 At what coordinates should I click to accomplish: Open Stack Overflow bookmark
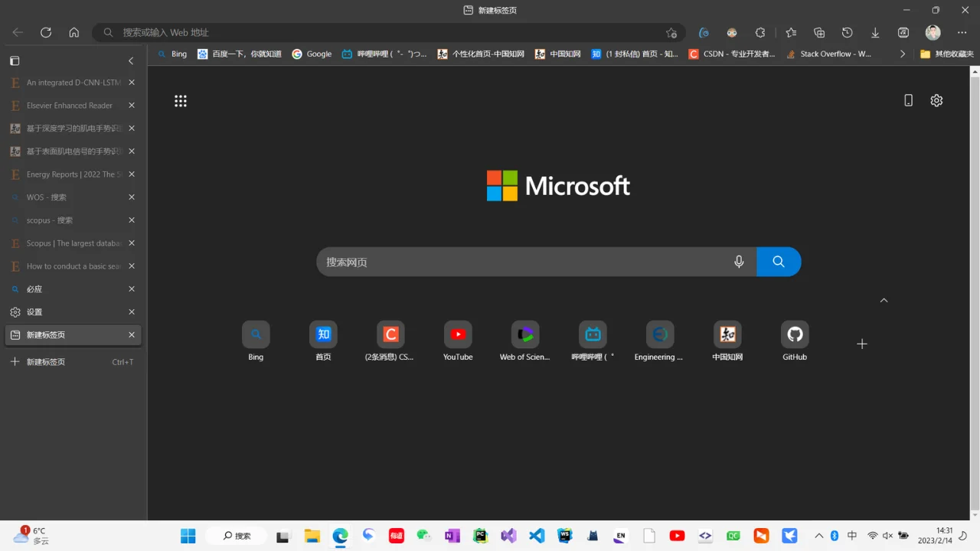(828, 54)
